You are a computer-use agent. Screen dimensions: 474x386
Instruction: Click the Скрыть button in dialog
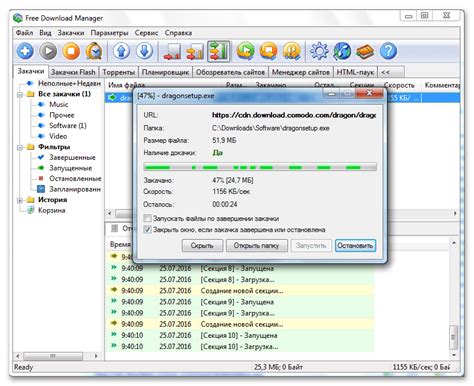(202, 246)
